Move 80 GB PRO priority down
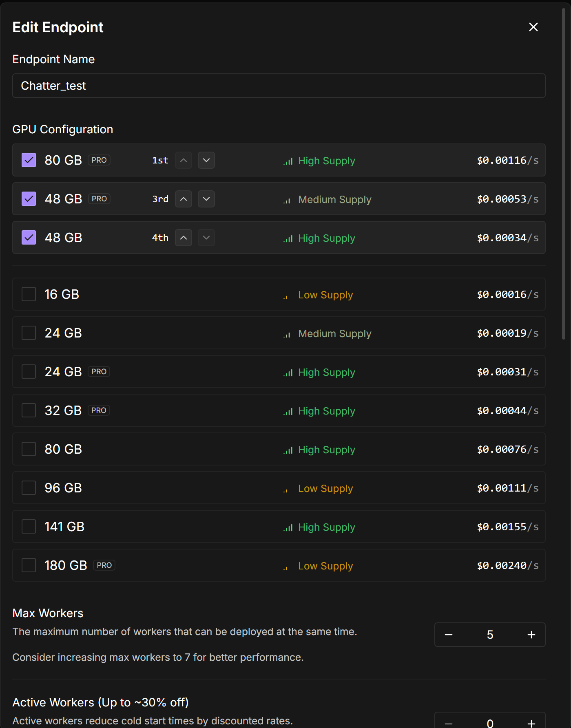This screenshot has width=571, height=728. [206, 160]
